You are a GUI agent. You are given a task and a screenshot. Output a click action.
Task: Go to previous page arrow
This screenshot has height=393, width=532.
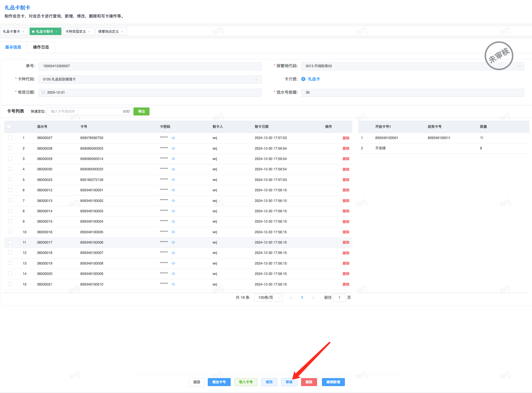(x=291, y=298)
